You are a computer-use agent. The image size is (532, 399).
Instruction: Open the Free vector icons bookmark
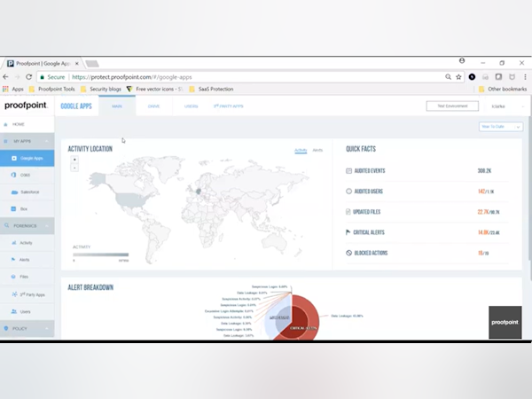point(155,89)
